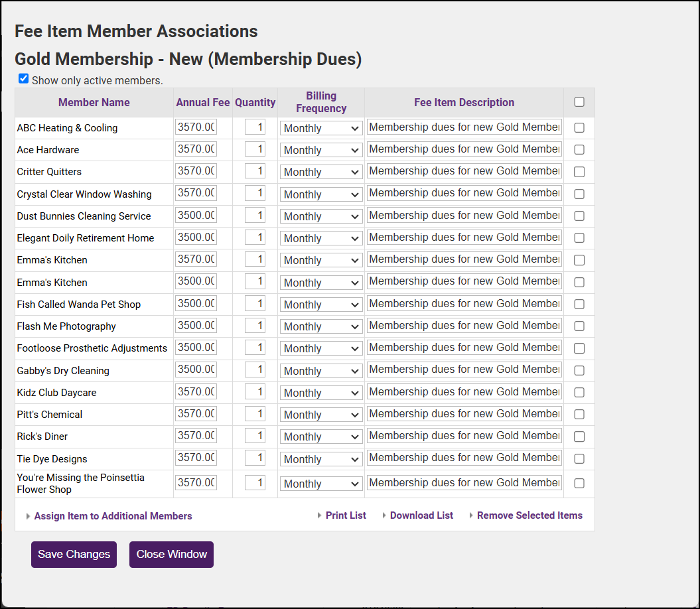Check the Rick's Diner row checkbox
The height and width of the screenshot is (609, 700).
pos(579,437)
